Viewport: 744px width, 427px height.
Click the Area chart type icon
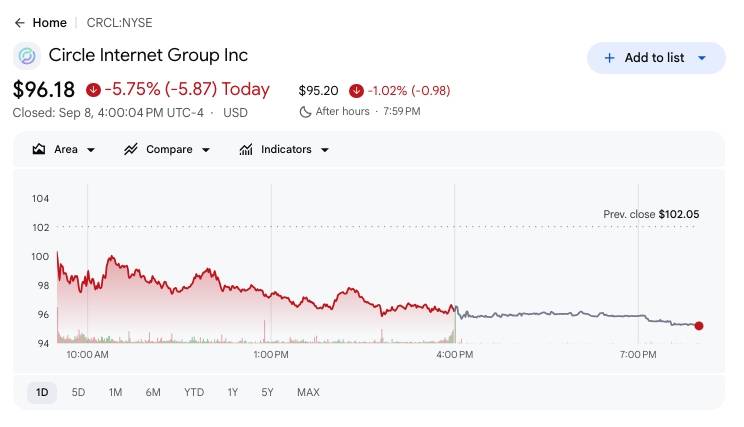pos(38,149)
